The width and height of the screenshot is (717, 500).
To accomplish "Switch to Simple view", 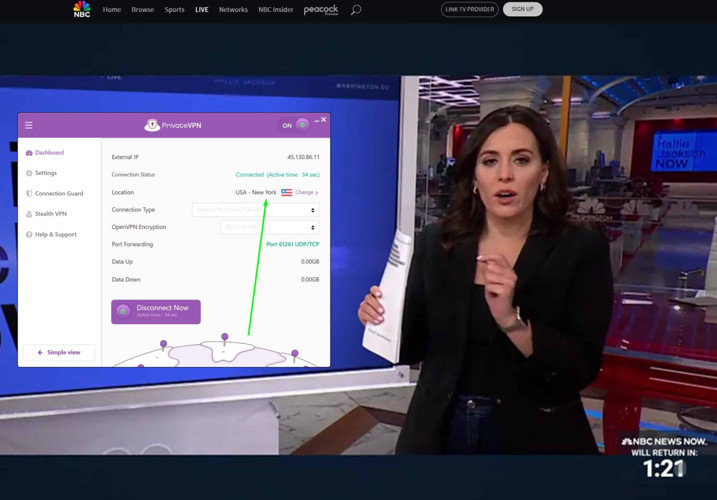I will coord(59,352).
